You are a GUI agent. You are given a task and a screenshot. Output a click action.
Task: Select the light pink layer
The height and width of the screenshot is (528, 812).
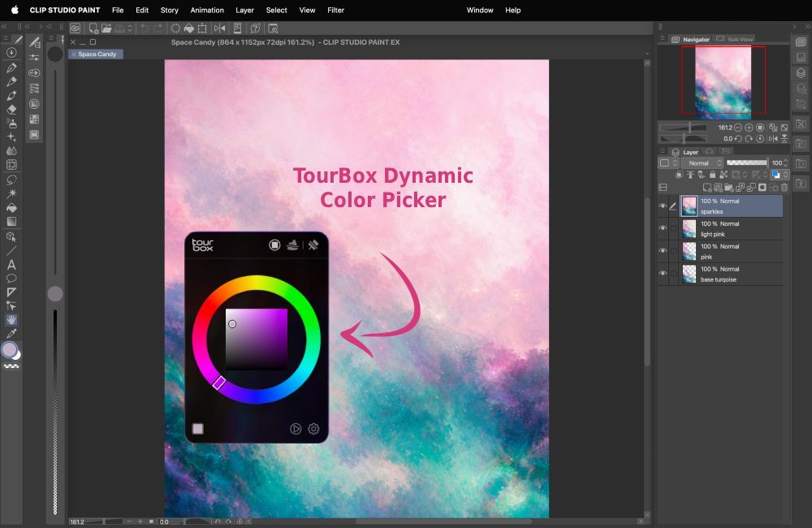click(731, 228)
